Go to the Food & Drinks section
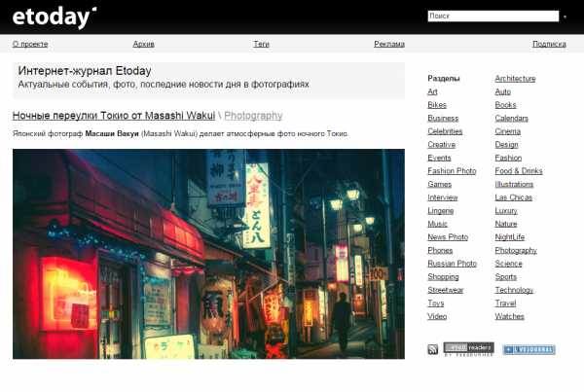 point(519,171)
